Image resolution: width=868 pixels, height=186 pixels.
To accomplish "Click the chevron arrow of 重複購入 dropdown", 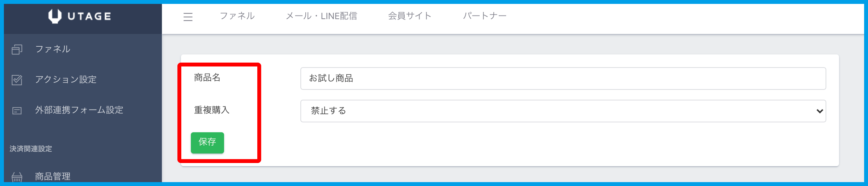I will click(820, 111).
